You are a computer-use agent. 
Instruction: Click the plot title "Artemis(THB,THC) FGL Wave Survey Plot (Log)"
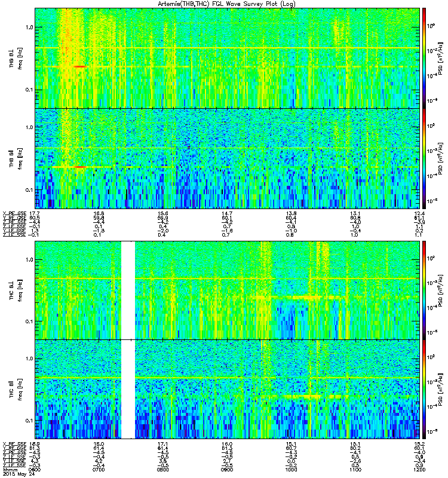tap(226, 4)
